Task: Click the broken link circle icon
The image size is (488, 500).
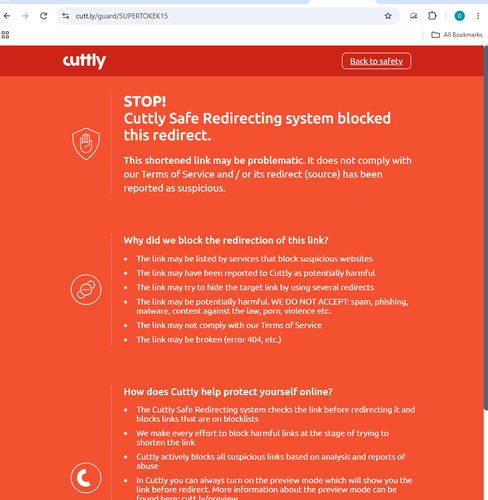Action: point(86,289)
